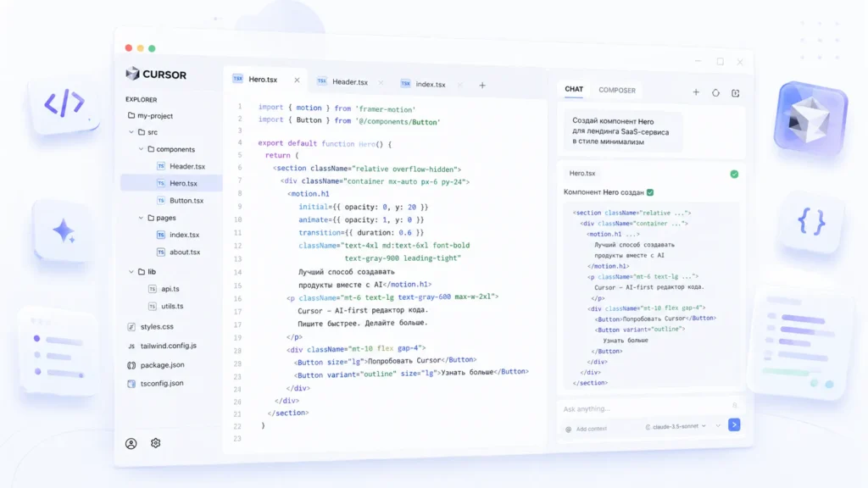Collapse the pages folder chevron
Viewport: 868px width, 488px height.
(x=141, y=218)
